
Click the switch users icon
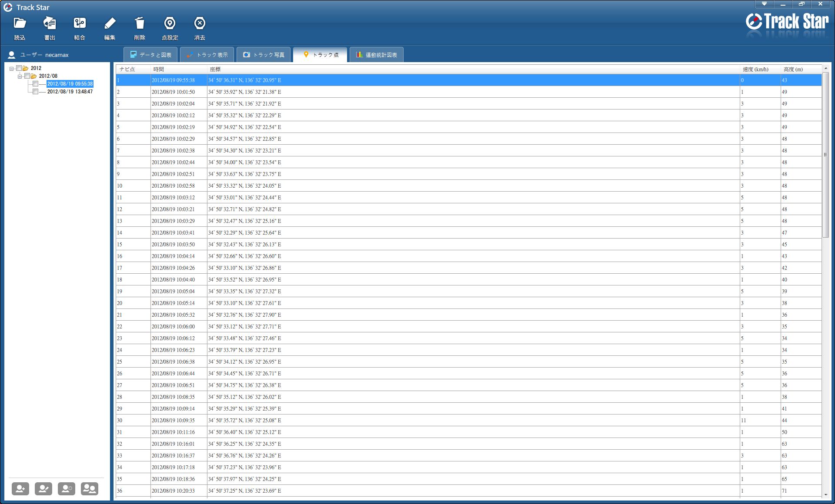(90, 489)
